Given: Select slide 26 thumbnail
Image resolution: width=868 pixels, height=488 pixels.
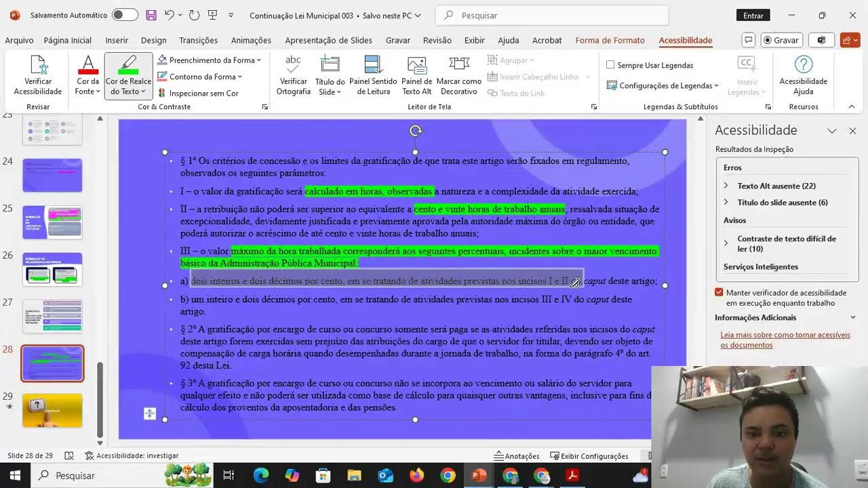Looking at the screenshot, I should point(52,270).
